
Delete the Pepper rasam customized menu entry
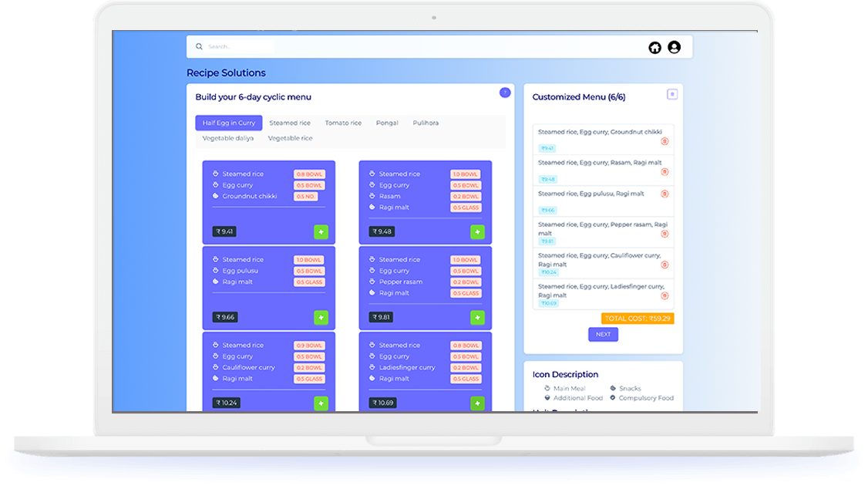(664, 234)
